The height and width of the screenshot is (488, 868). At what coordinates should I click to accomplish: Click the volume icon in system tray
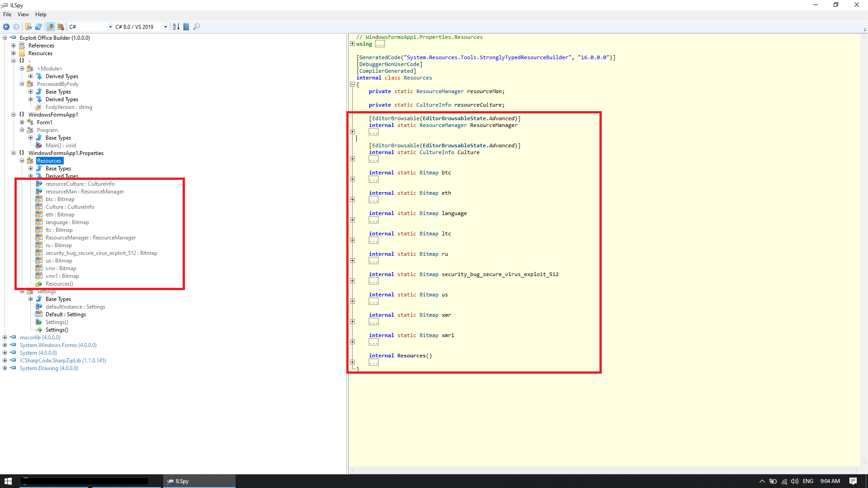coord(794,481)
